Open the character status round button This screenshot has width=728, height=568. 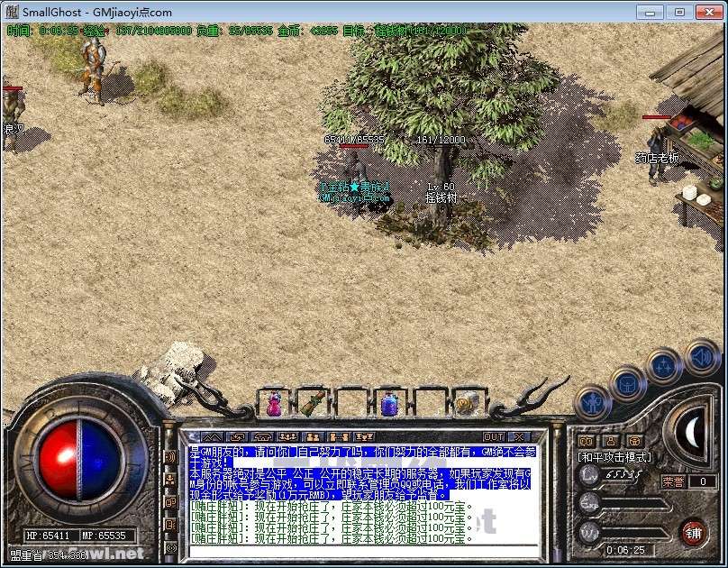coord(595,403)
